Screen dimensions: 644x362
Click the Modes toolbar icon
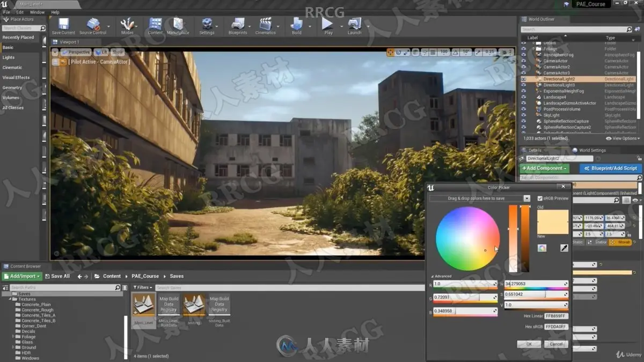[127, 26]
